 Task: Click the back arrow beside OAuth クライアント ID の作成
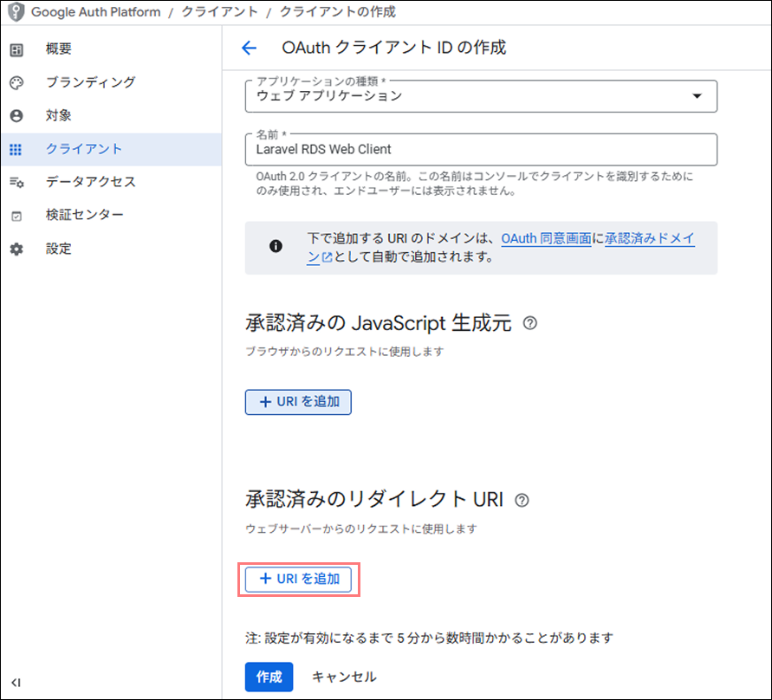click(x=250, y=49)
